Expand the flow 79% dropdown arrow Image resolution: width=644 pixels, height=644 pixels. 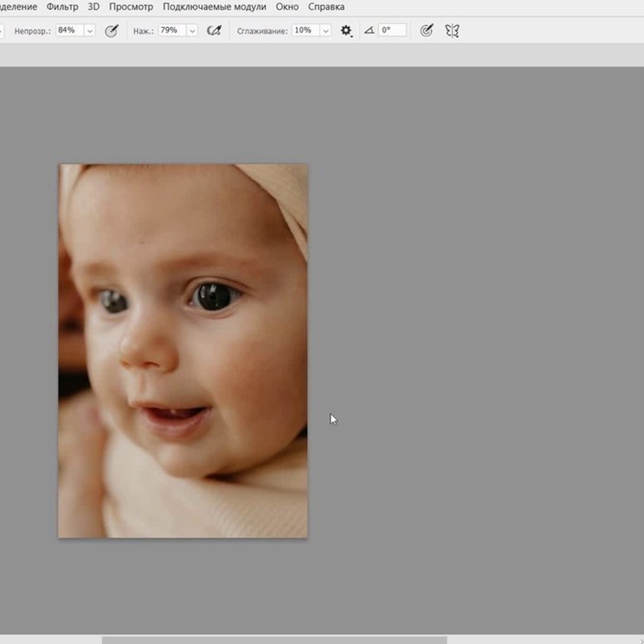(192, 31)
